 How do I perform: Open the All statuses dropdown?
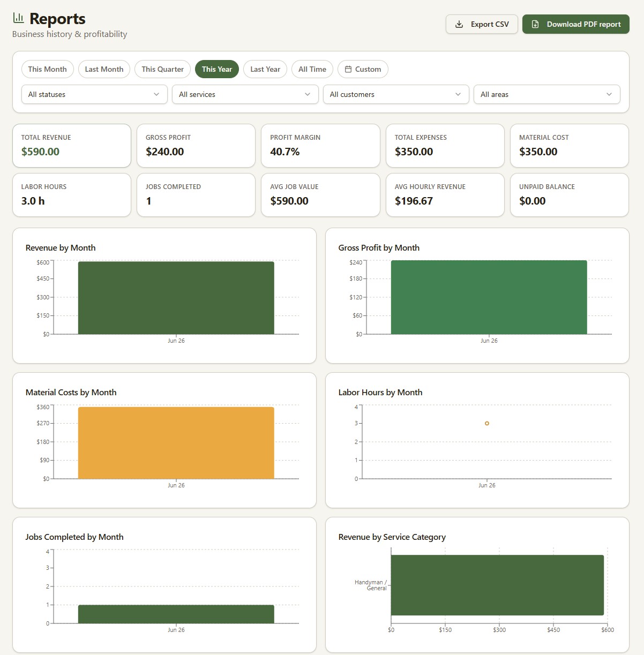[94, 94]
